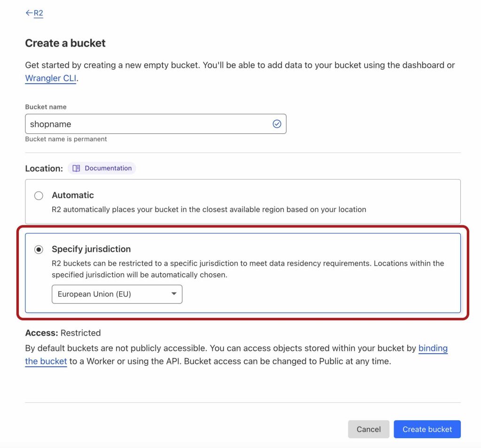Click the green validation checkmark in the name field
Viewport: 481px width, 448px height.
pyautogui.click(x=277, y=124)
